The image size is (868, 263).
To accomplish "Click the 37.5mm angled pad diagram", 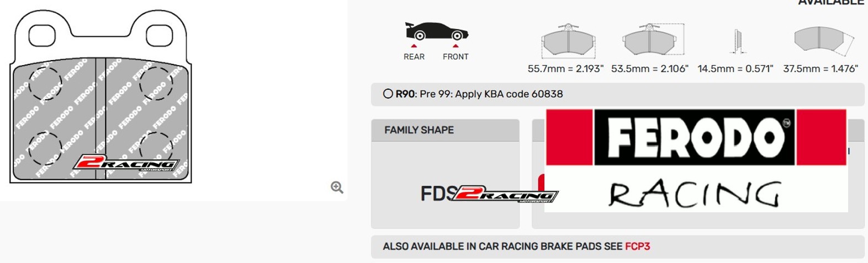I will (823, 41).
